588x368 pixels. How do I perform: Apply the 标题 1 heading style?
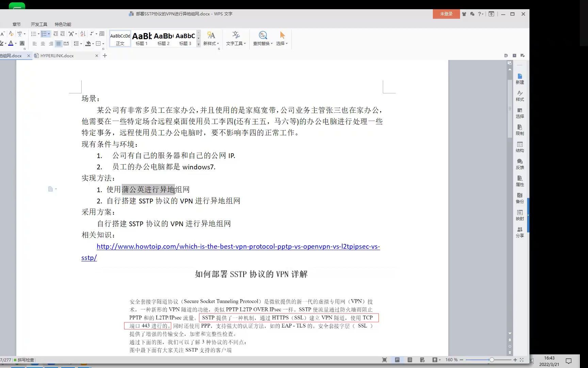point(142,39)
